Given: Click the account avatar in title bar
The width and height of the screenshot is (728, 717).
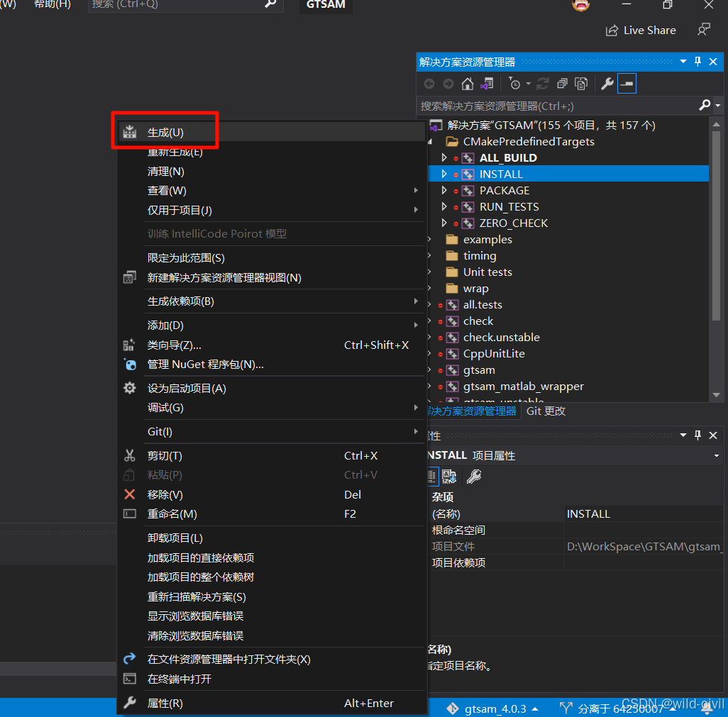Looking at the screenshot, I should point(580,5).
